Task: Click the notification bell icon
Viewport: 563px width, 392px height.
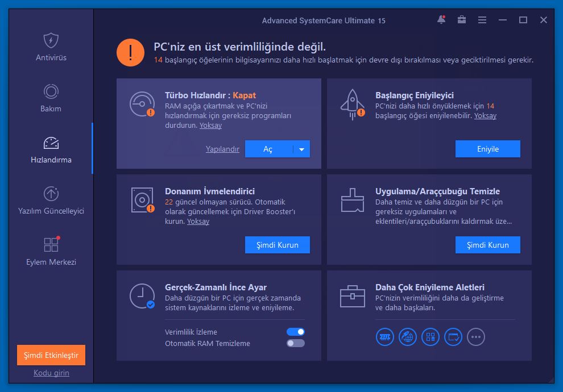Action: 441,20
